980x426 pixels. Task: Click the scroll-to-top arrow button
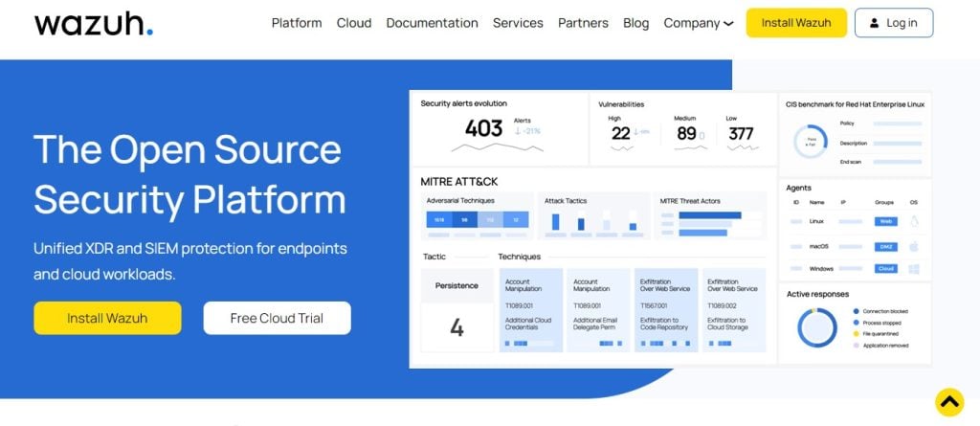(948, 402)
